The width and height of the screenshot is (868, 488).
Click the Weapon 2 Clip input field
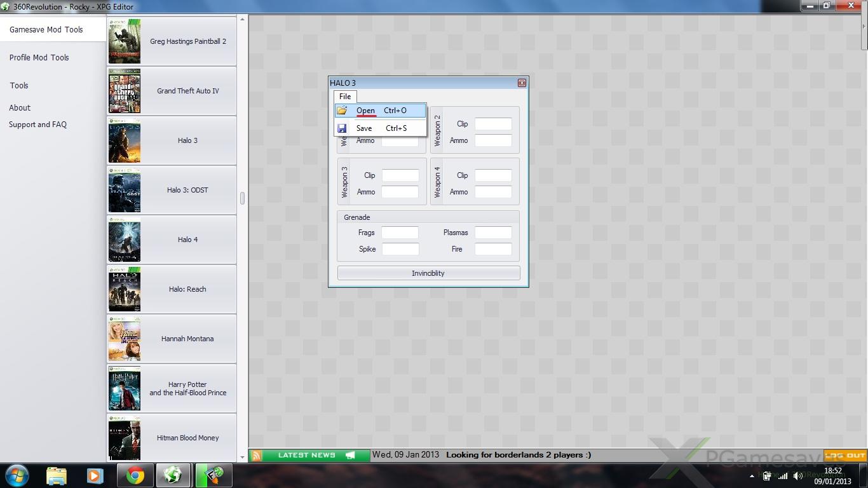pos(493,124)
